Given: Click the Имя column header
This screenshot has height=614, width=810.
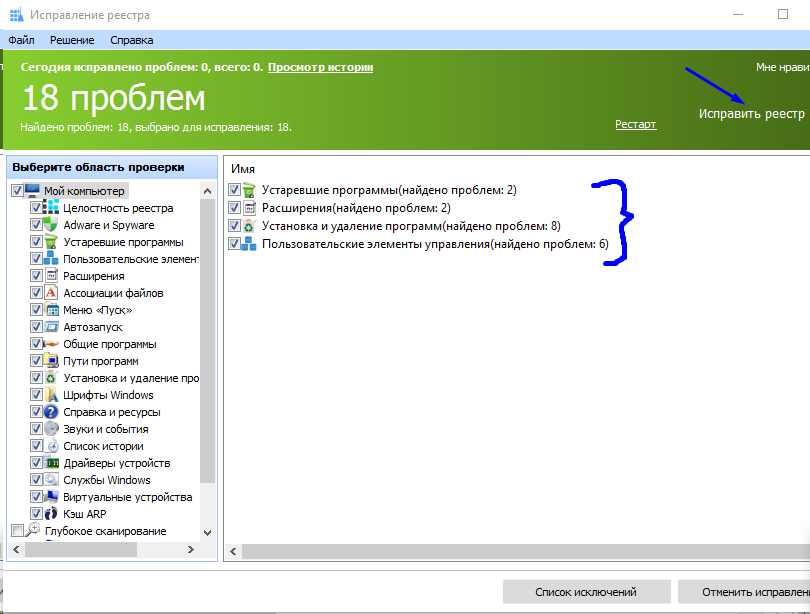Looking at the screenshot, I should pos(242,170).
